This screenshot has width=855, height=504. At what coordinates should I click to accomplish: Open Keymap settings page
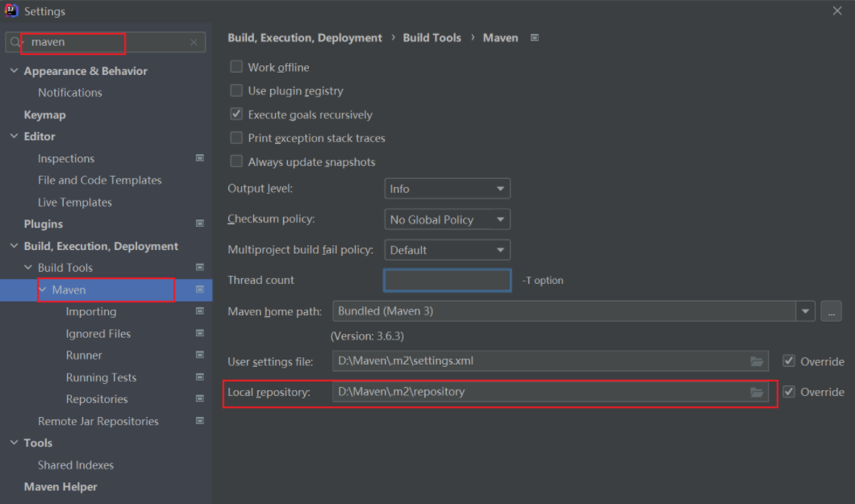pyautogui.click(x=44, y=115)
